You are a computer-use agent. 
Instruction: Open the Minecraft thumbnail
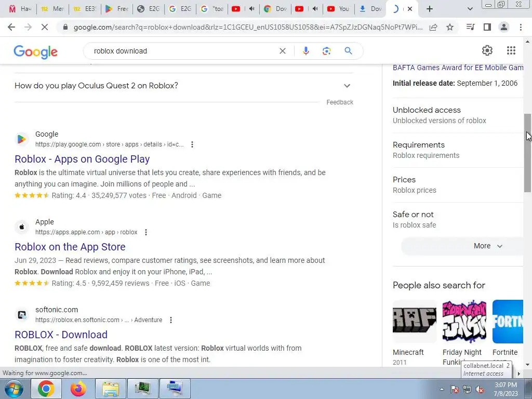click(x=414, y=322)
